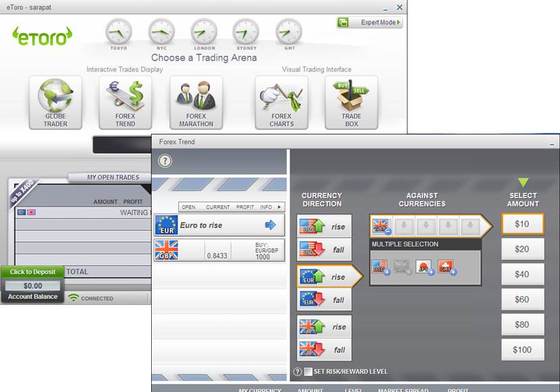560x392 pixels.
Task: Minimize the eToro main window
Action: pos(385,9)
